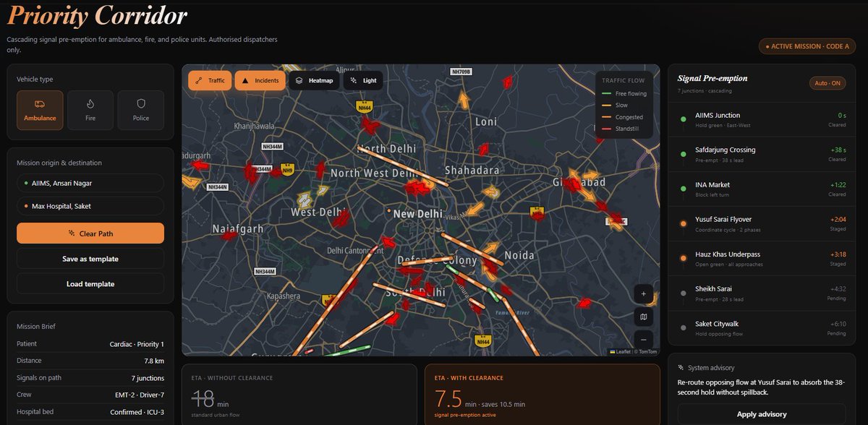The height and width of the screenshot is (425, 868).
Task: Zoom out on the map
Action: [x=644, y=339]
